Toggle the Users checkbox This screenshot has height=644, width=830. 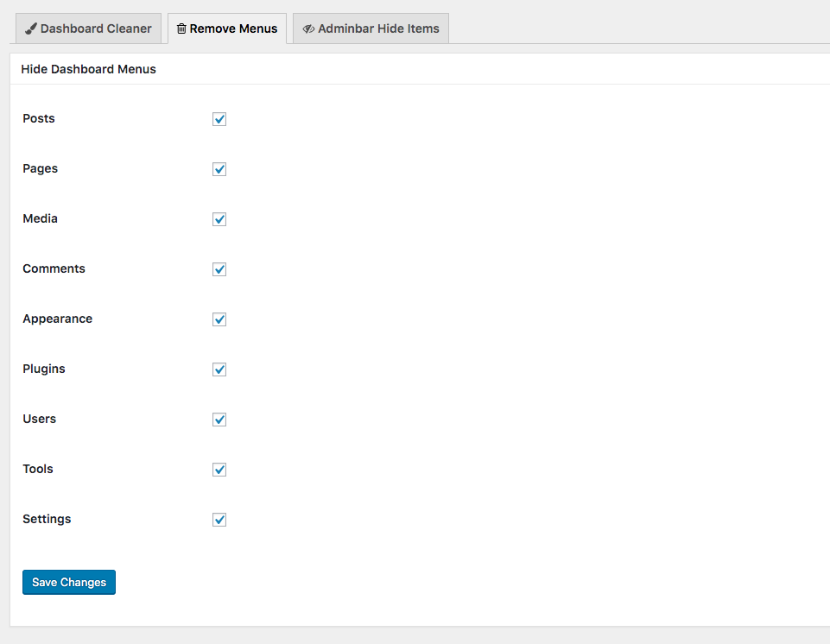[x=219, y=420]
